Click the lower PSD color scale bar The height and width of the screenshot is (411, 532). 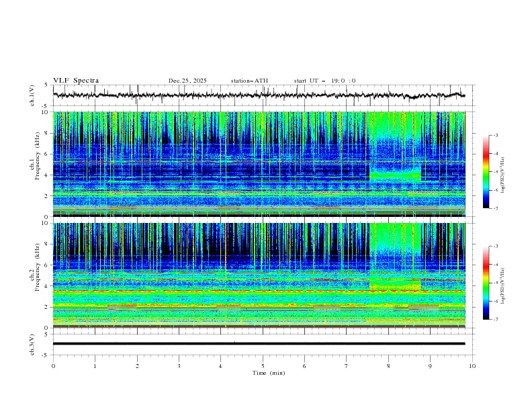(x=486, y=283)
